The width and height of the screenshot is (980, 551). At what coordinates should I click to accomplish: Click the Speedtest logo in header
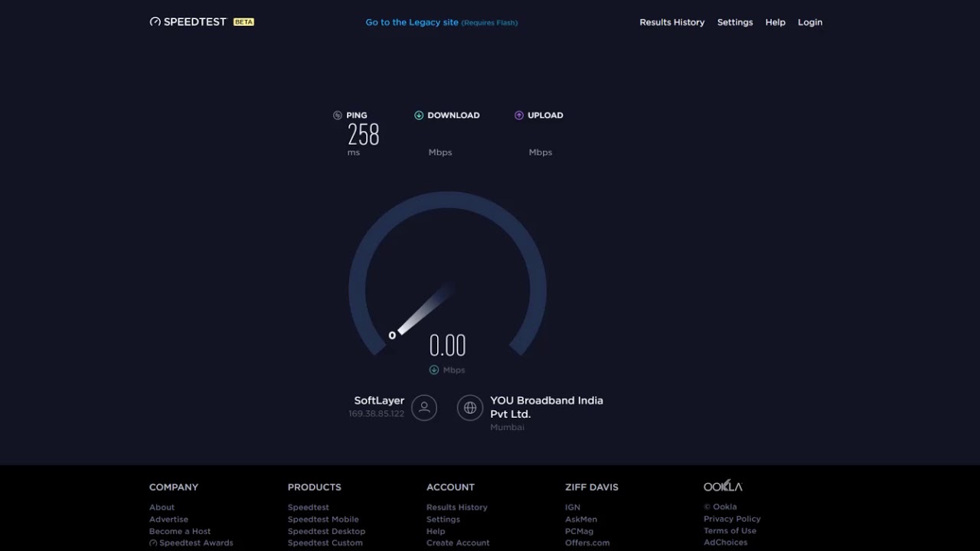(x=188, y=22)
